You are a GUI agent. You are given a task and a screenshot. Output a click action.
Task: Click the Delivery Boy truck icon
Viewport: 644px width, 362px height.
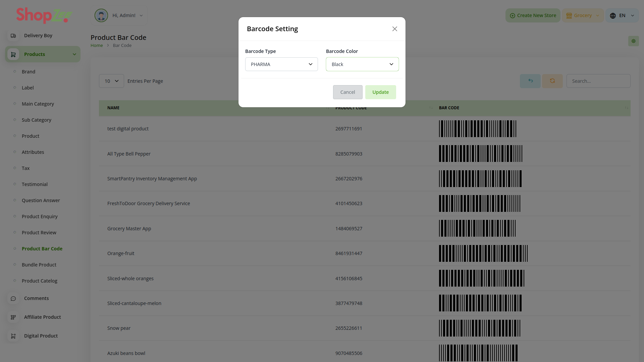[13, 36]
